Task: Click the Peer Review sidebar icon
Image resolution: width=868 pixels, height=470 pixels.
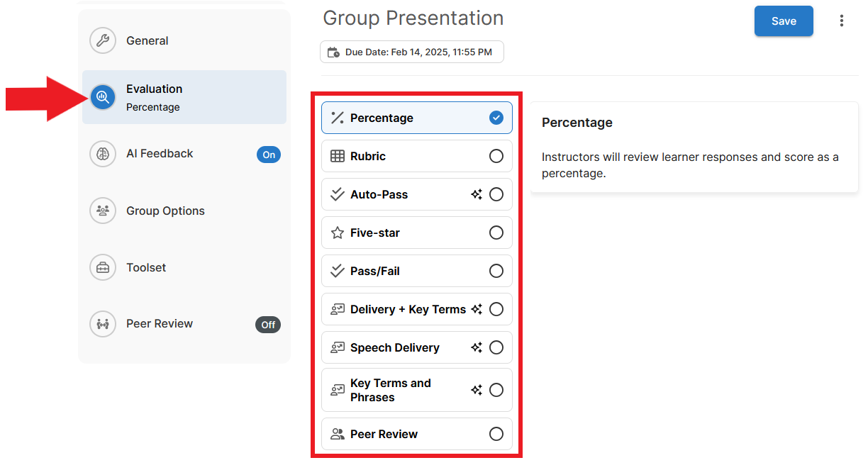Action: coord(103,324)
